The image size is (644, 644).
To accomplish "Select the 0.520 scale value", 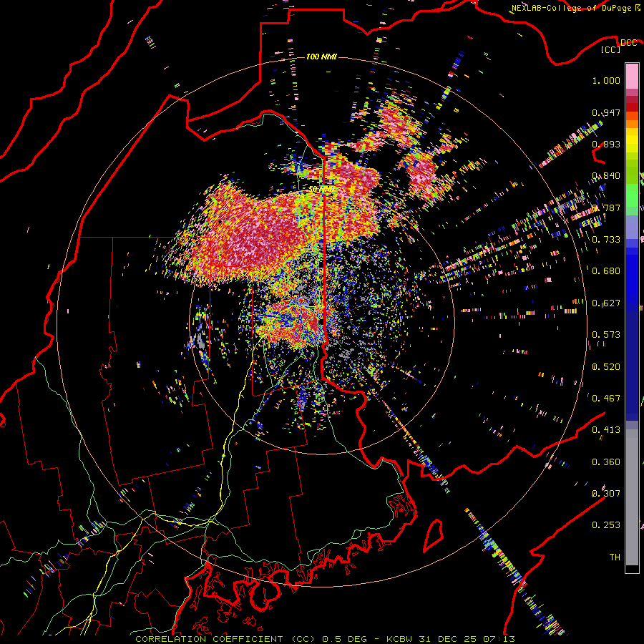I will [x=606, y=367].
